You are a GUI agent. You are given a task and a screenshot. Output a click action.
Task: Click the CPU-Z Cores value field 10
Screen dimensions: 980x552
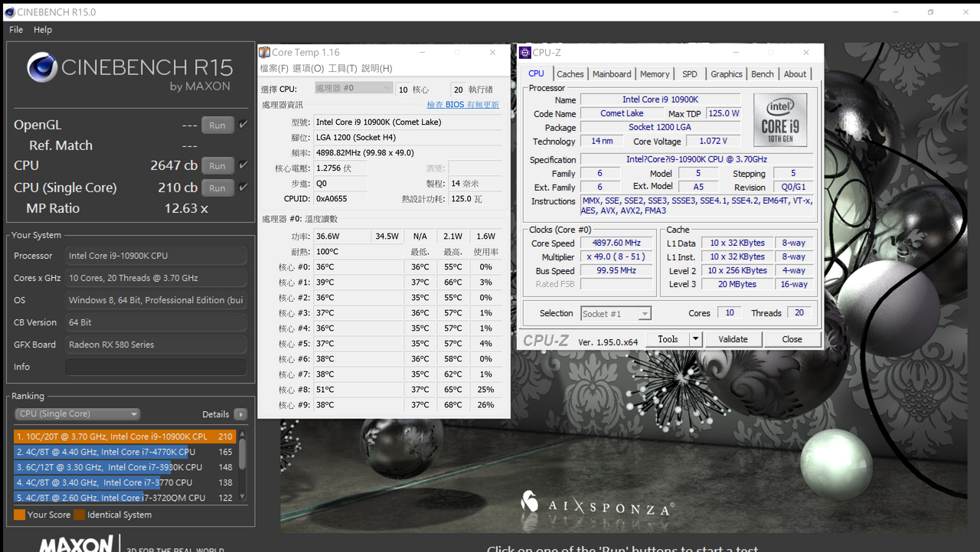coord(730,312)
